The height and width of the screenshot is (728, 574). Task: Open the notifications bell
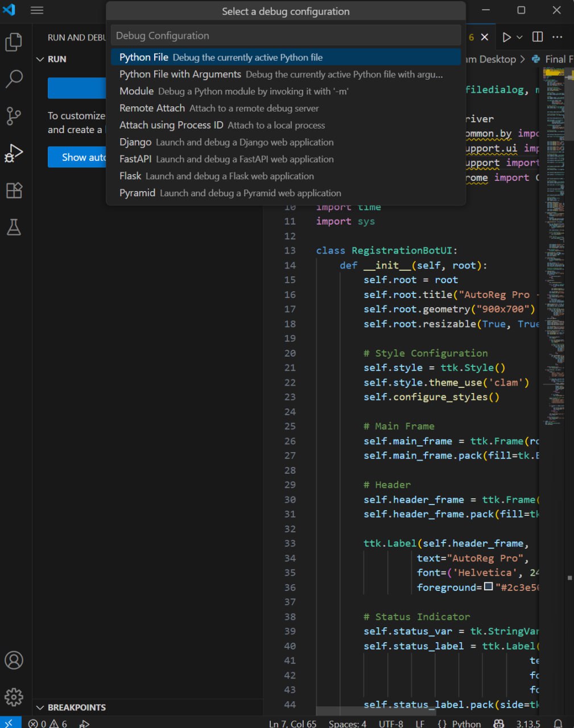tap(559, 723)
